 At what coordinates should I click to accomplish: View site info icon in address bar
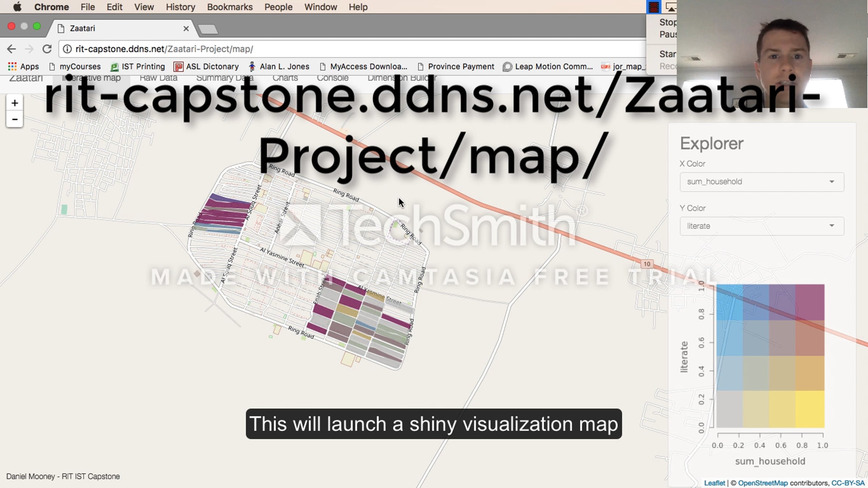tap(67, 49)
